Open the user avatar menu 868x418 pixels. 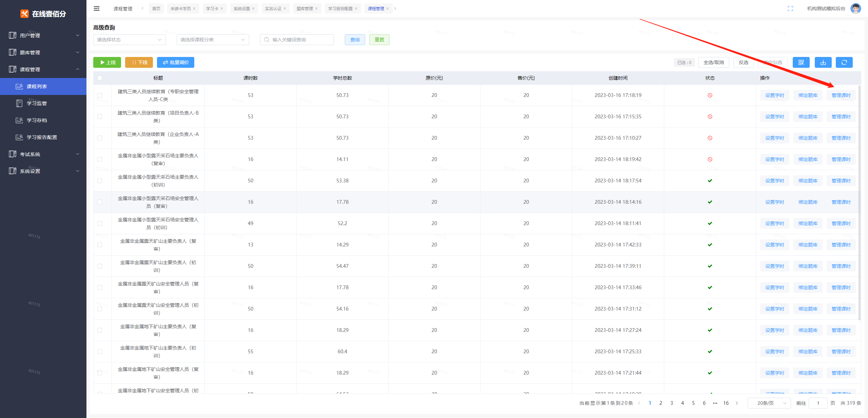point(856,8)
